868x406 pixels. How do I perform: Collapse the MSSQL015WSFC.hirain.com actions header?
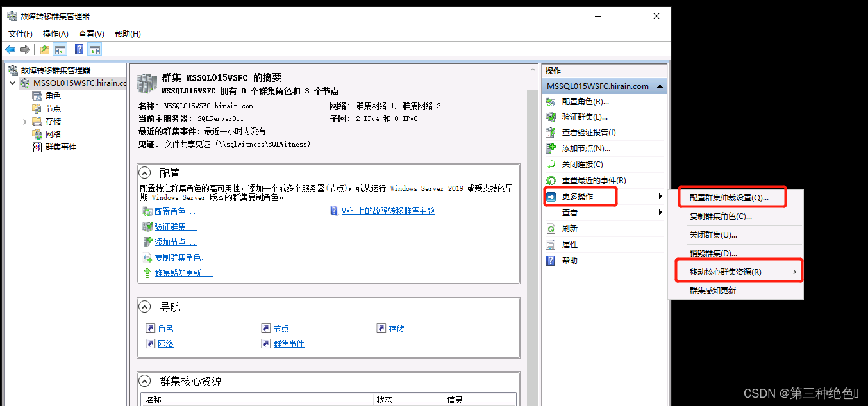(x=660, y=86)
